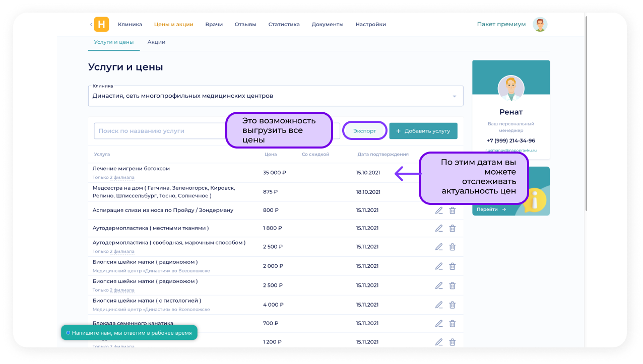The width and height of the screenshot is (643, 364).
Task: Delete the Блокада семенного канатика service
Action: pos(453,323)
